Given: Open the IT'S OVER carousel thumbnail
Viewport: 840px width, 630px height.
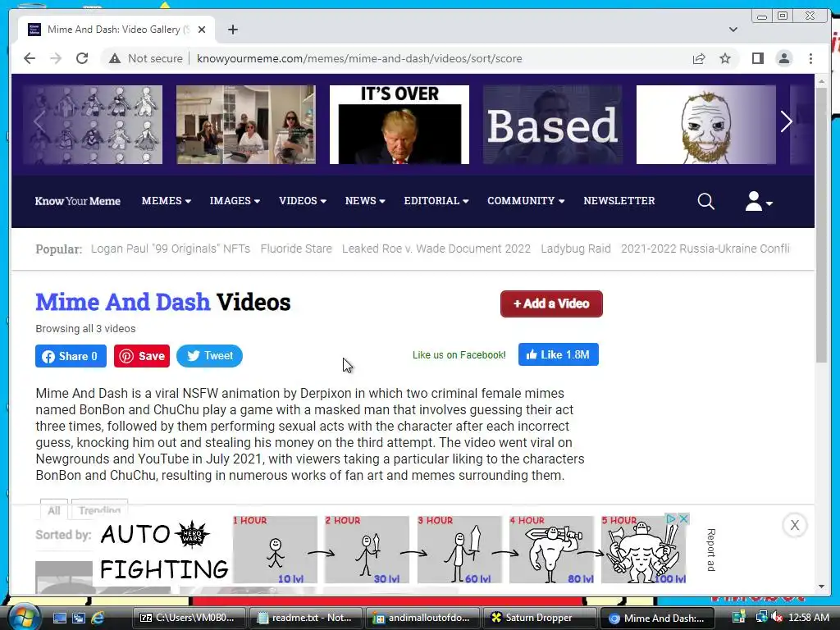Looking at the screenshot, I should tap(399, 125).
